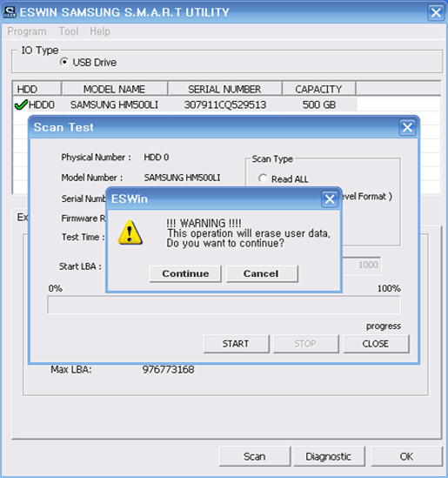448x478 pixels.
Task: Click the !!! WARNING !!!! text line
Action: pyautogui.click(x=204, y=224)
